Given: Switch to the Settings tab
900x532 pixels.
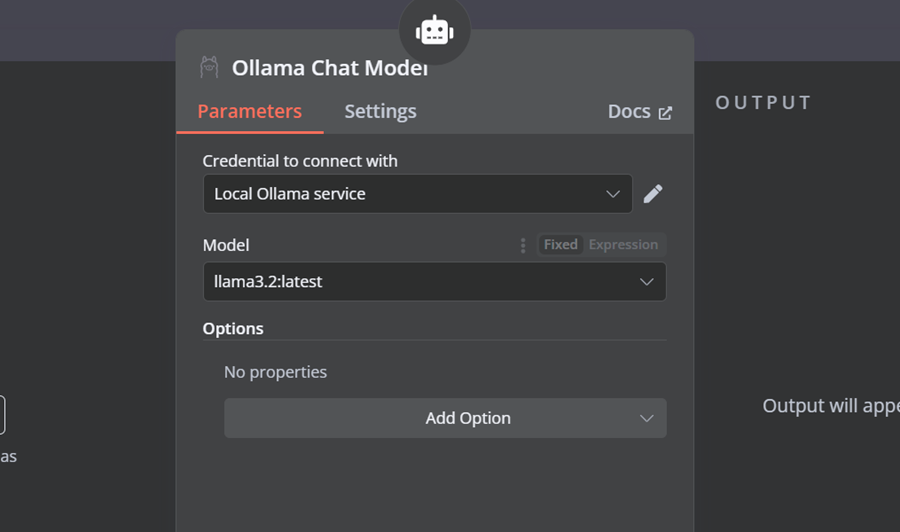Looking at the screenshot, I should pyautogui.click(x=381, y=111).
